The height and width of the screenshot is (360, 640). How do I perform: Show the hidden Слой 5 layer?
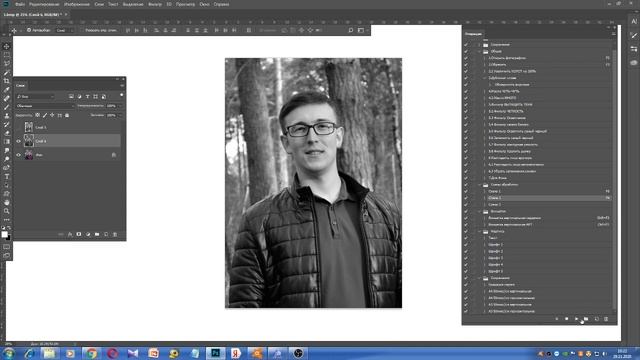(18, 127)
